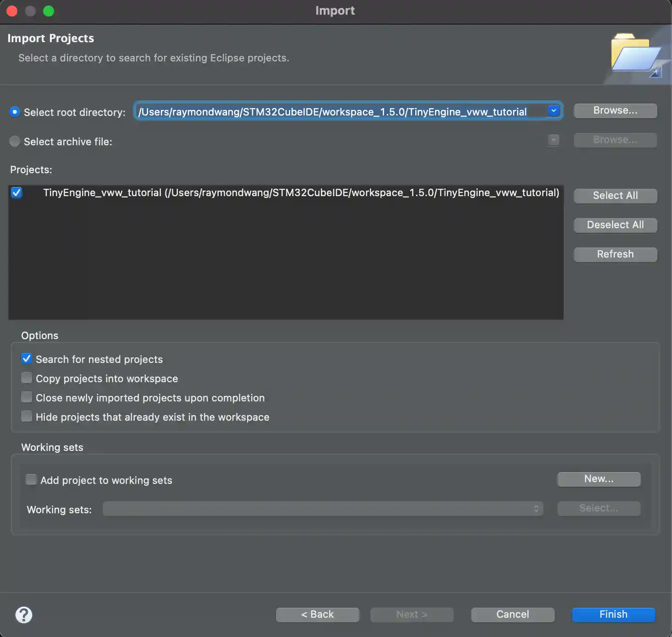This screenshot has width=672, height=637.
Task: Uncheck the TinyEngine_vww_tutorial project checkbox
Action: click(x=17, y=192)
